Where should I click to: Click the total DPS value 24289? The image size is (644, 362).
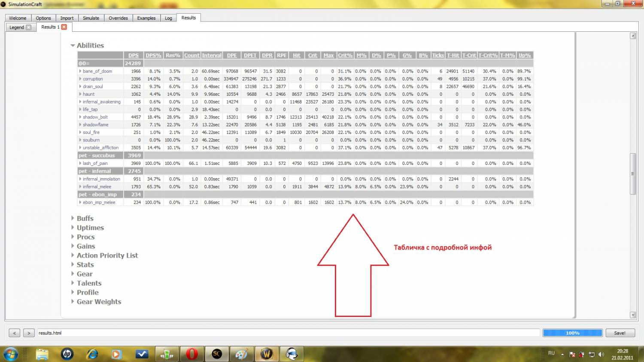point(133,64)
